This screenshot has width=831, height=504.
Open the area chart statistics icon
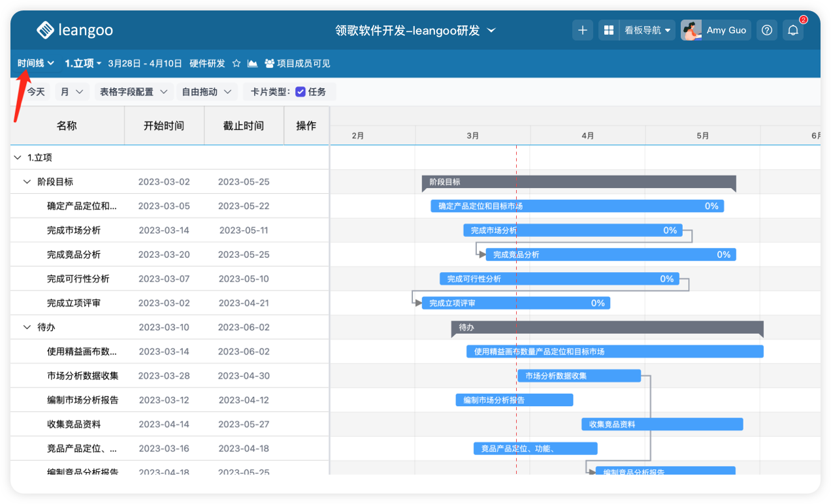[253, 63]
